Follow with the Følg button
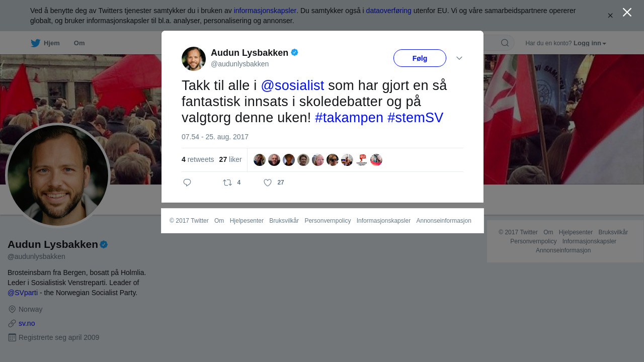Screen dimensions: 644x362 420,58
